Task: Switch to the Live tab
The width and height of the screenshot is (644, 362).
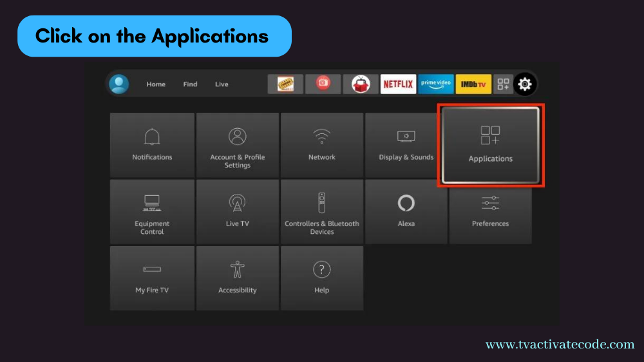Action: (x=222, y=84)
